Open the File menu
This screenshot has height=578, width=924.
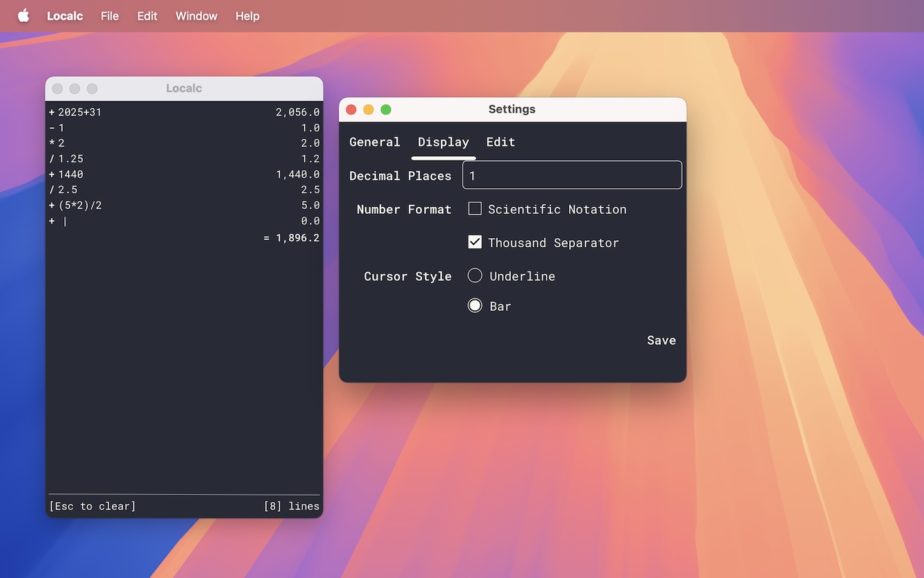point(110,16)
